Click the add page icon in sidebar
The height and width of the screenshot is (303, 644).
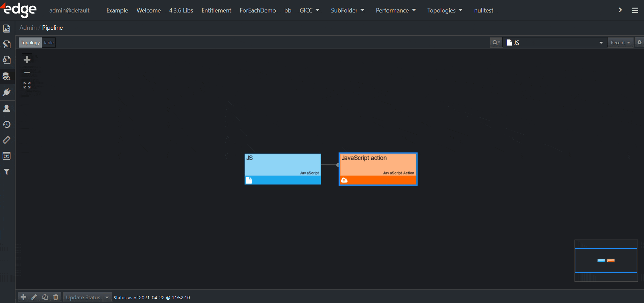[6, 60]
